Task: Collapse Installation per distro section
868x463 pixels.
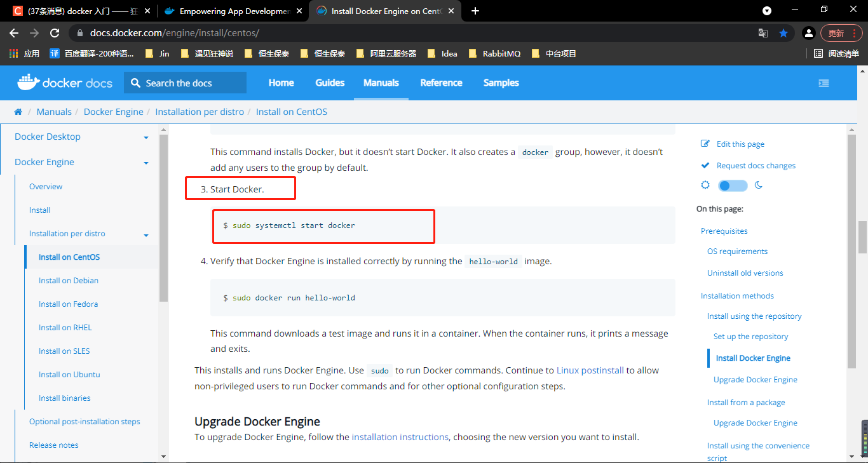Action: [146, 234]
